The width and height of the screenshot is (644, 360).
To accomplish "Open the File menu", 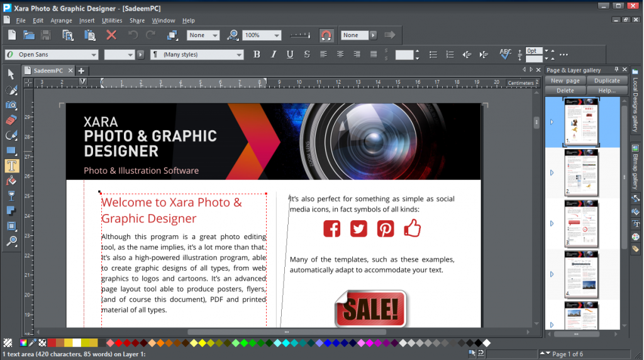I will (21, 21).
